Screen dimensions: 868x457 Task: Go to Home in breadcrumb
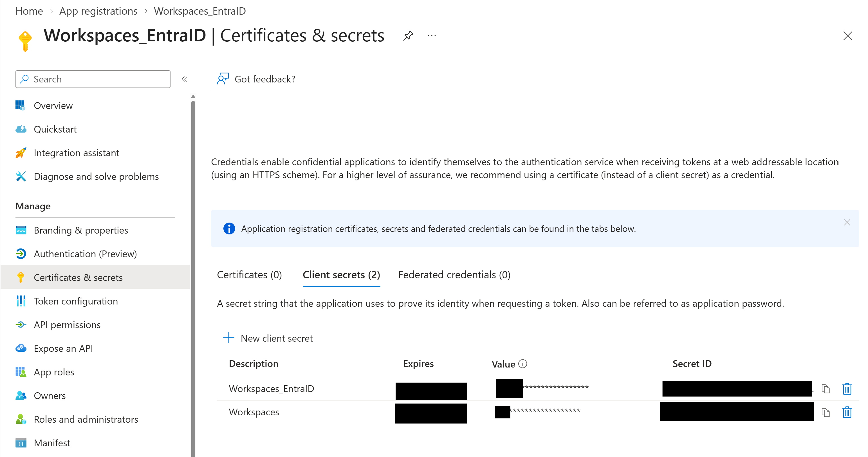click(x=29, y=11)
